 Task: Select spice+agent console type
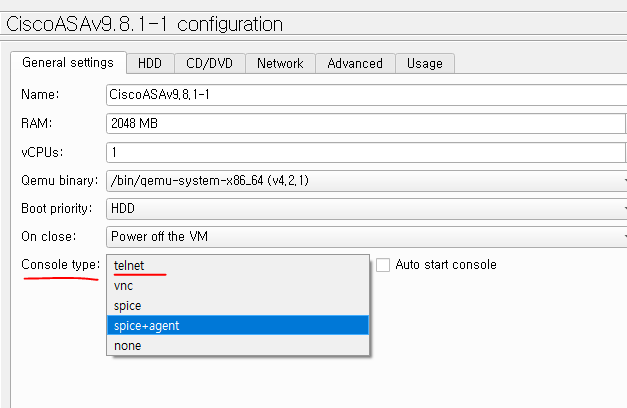point(238,325)
